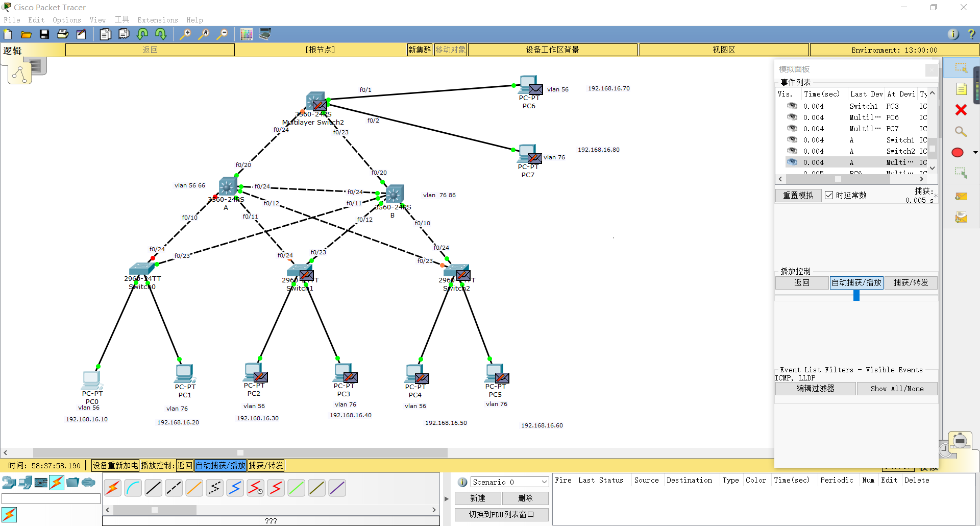The width and height of the screenshot is (980, 526).
Task: Choose copper cross-over dashed cable
Action: [174, 488]
